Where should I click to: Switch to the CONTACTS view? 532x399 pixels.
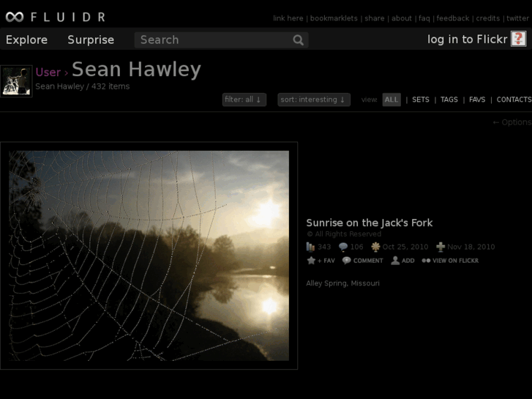[514, 100]
